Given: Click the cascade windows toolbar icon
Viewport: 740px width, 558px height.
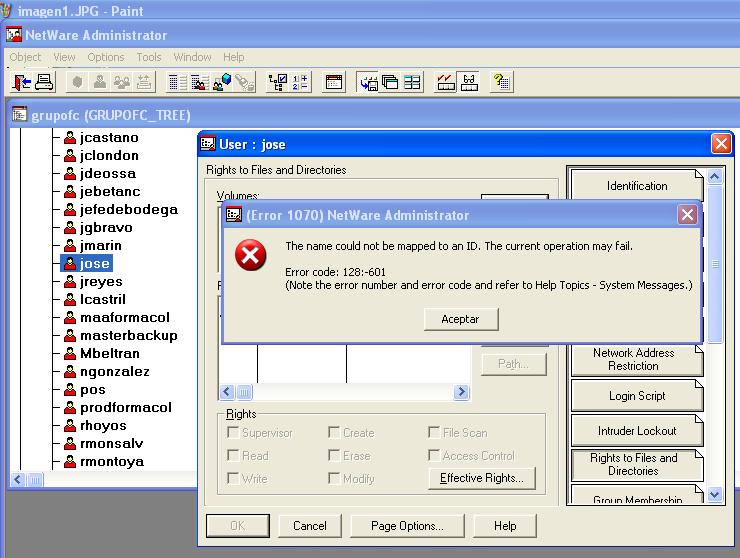Looking at the screenshot, I should tap(390, 82).
